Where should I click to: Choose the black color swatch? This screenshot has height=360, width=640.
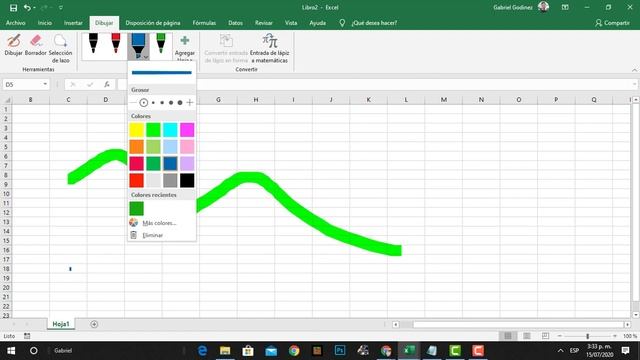(x=187, y=180)
